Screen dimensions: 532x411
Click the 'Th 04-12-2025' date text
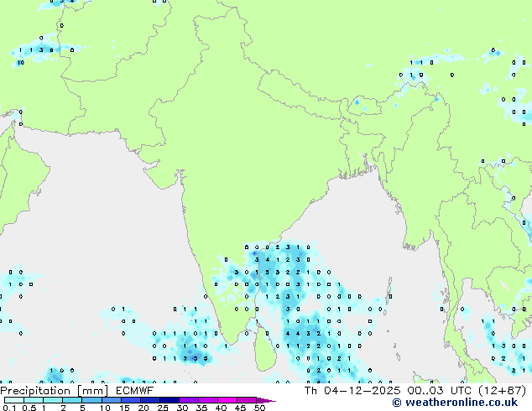(x=352, y=391)
